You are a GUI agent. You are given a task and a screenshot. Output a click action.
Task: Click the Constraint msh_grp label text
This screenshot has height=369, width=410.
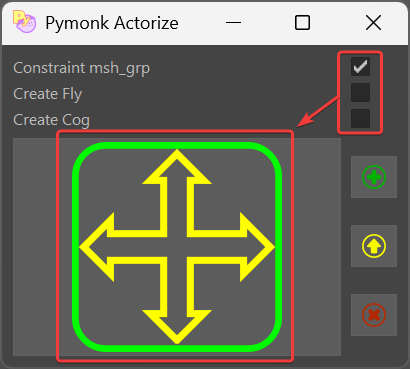[82, 68]
